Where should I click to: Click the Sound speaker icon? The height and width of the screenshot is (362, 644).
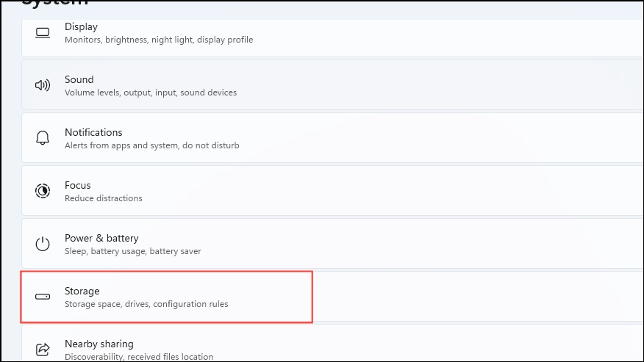(x=43, y=85)
